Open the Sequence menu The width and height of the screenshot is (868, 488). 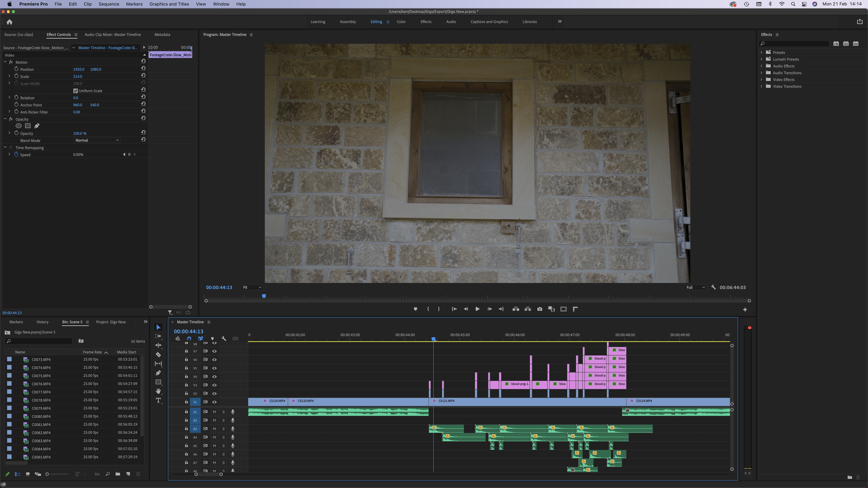pos(108,4)
